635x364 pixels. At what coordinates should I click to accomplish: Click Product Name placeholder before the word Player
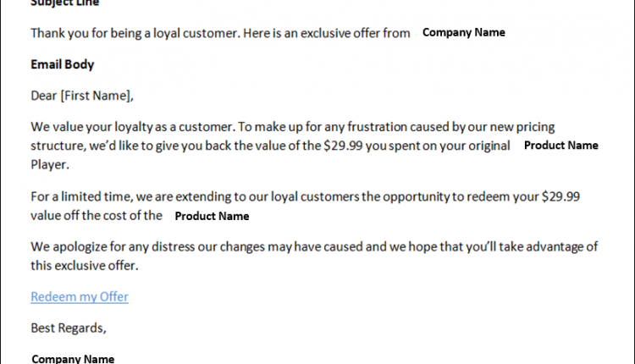coord(560,146)
